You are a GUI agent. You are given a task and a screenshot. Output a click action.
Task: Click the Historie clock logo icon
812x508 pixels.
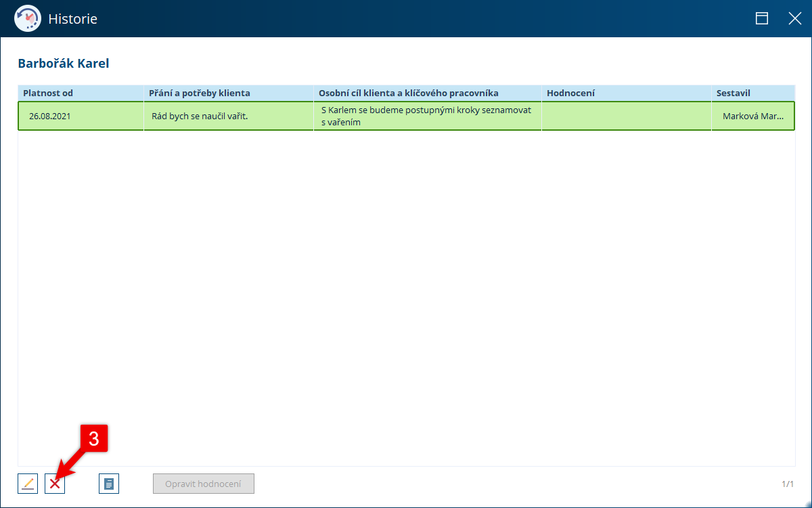(x=28, y=18)
